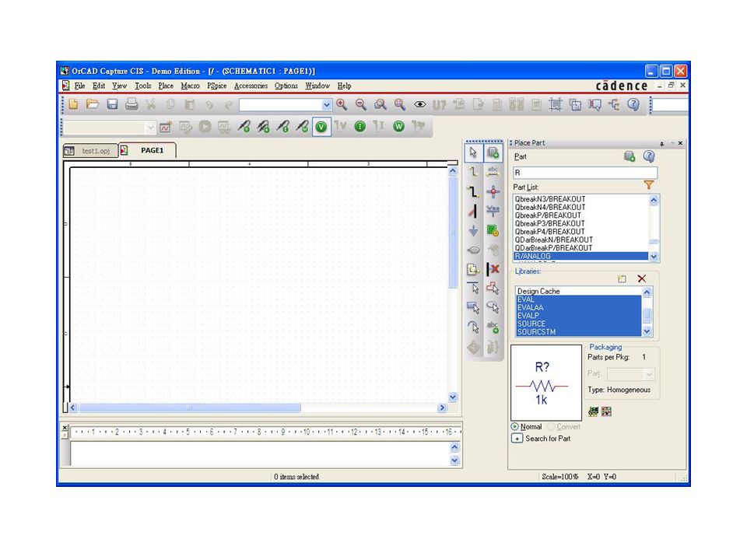Toggle voltage bias display V button

coord(321,127)
